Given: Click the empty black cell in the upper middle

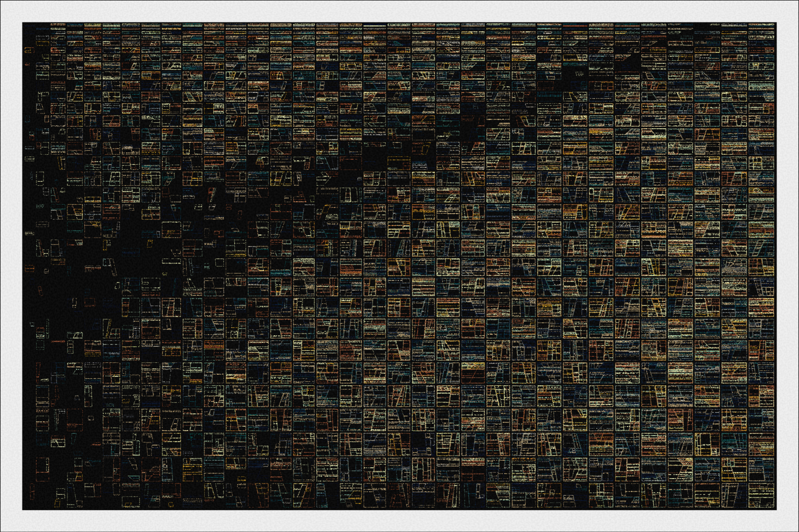Looking at the screenshot, I should tap(374, 161).
